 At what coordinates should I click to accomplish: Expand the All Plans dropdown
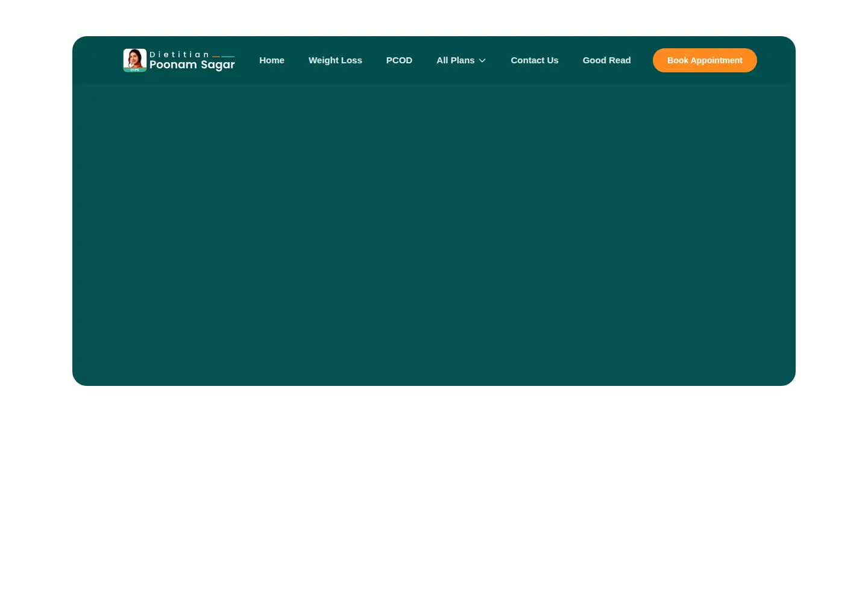tap(461, 60)
